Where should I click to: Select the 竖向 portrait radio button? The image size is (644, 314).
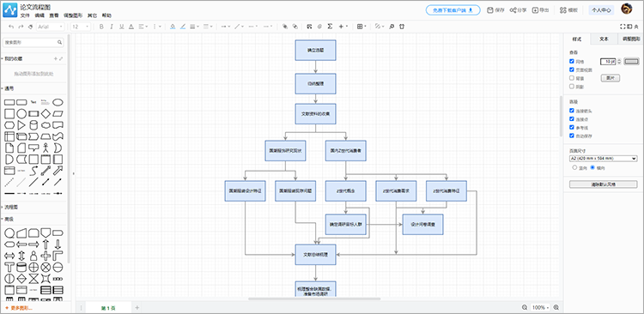click(574, 168)
